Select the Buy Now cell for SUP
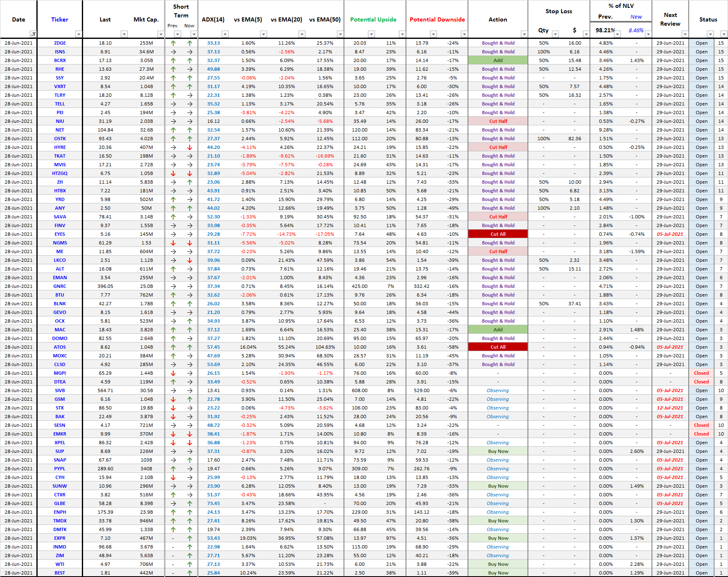The image size is (728, 577). pyautogui.click(x=498, y=451)
